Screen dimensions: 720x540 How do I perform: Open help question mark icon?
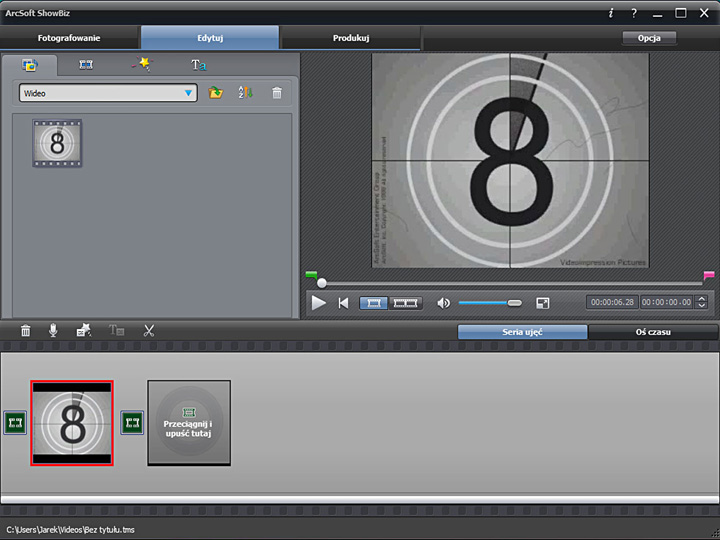pos(634,13)
